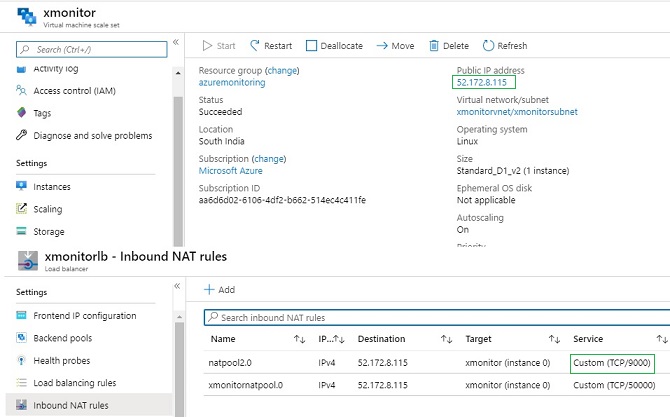Collapse the load balancer sidebar menu

click(x=177, y=286)
